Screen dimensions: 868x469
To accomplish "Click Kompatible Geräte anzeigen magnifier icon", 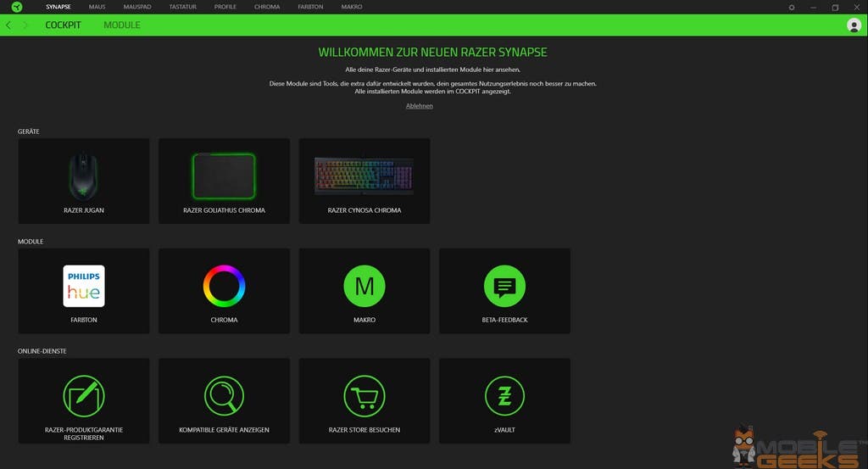I will point(224,396).
